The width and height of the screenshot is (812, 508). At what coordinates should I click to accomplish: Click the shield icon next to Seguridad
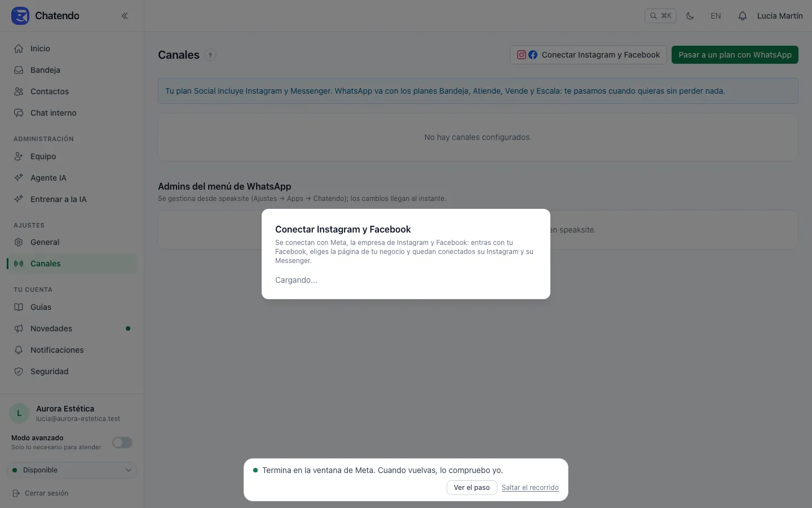point(19,371)
